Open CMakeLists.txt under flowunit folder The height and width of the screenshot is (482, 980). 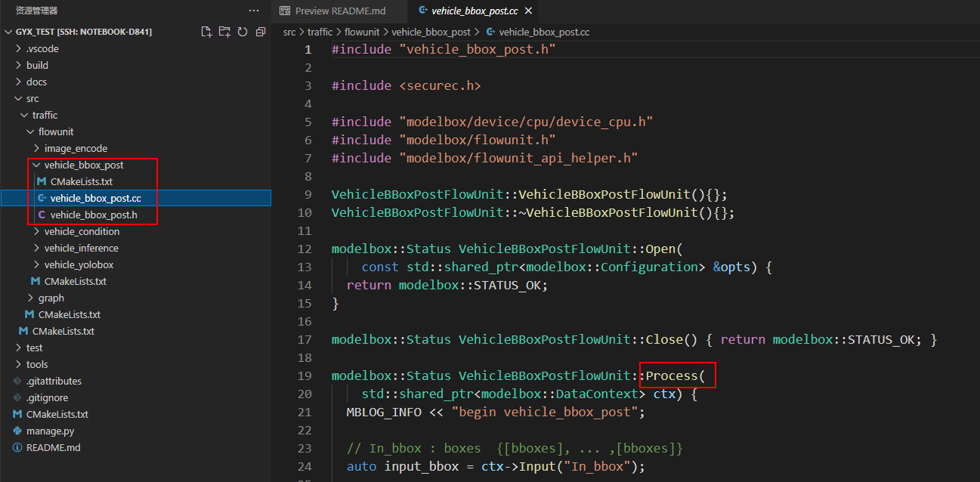tap(136, 282)
